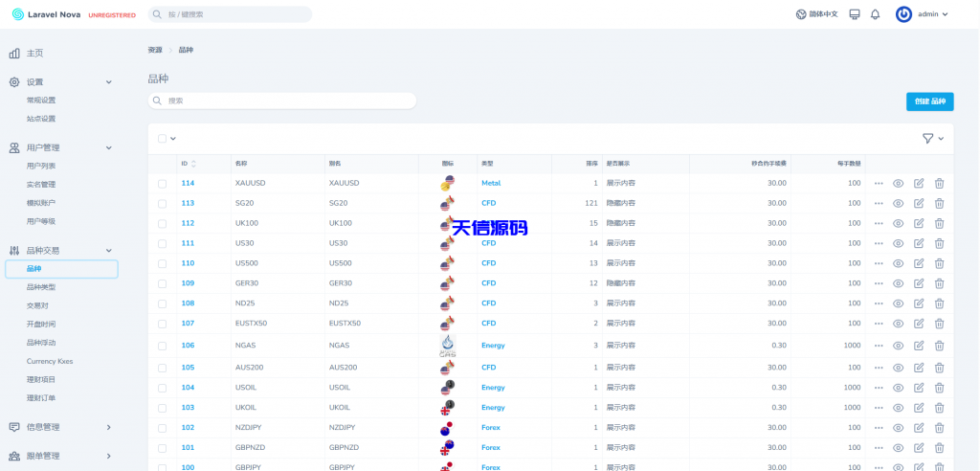
Task: Click the 创建 品种 button
Action: pos(929,101)
